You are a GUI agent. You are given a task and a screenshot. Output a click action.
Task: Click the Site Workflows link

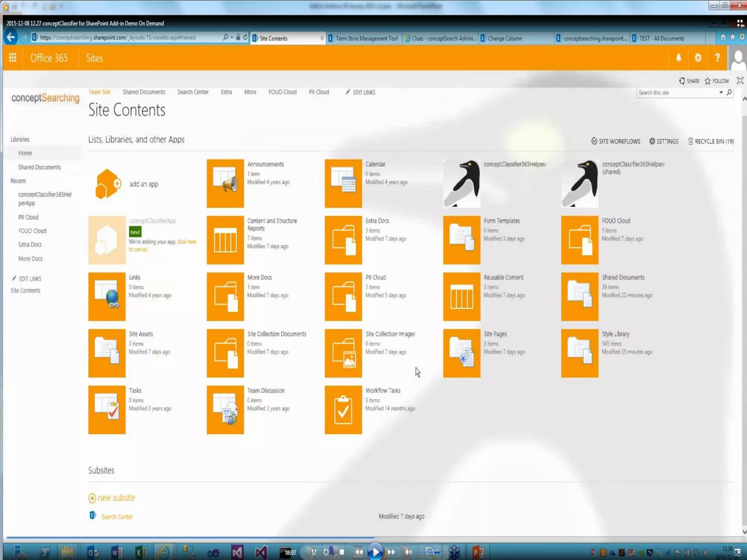coord(619,141)
